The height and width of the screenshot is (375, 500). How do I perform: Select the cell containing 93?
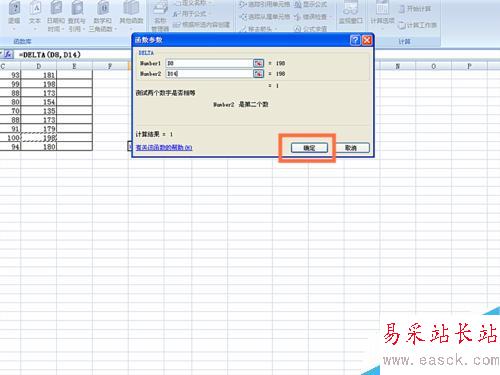(x=10, y=75)
